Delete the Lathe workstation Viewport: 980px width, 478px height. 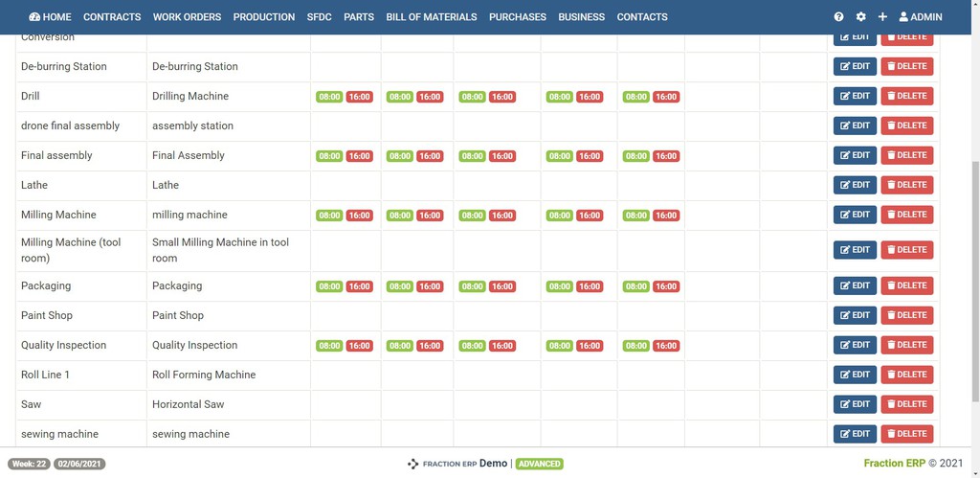click(x=907, y=185)
